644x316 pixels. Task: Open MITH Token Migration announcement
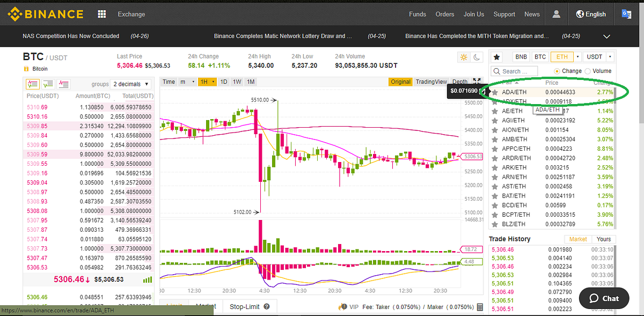click(x=477, y=36)
